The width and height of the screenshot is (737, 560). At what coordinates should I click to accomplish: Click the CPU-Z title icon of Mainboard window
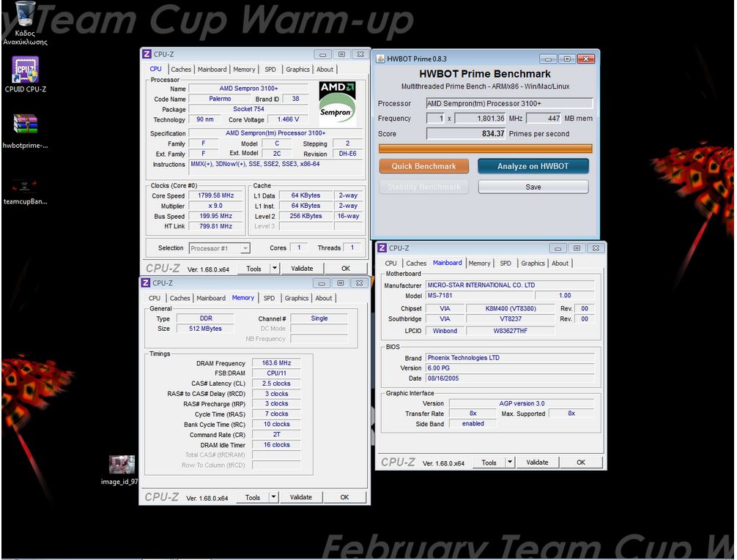[382, 248]
